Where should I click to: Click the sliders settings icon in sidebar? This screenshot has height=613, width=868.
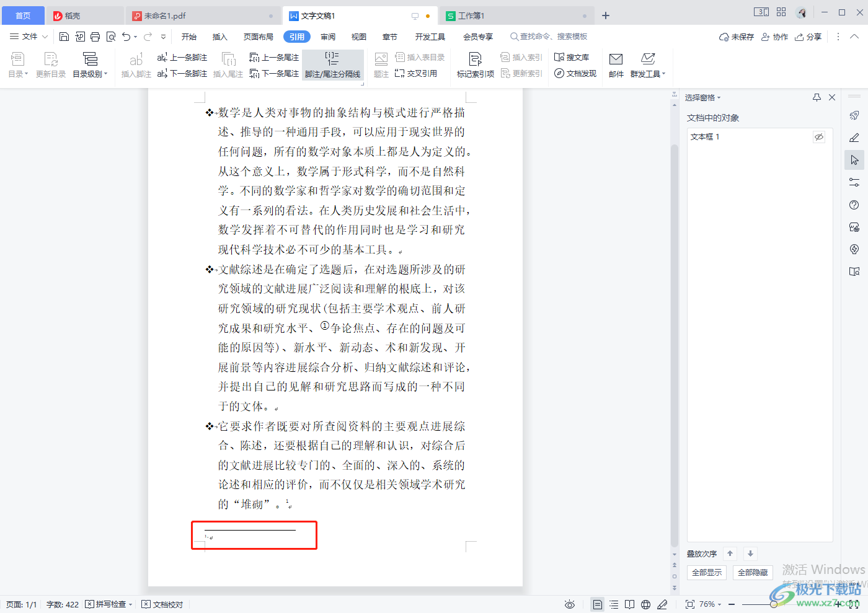click(854, 182)
